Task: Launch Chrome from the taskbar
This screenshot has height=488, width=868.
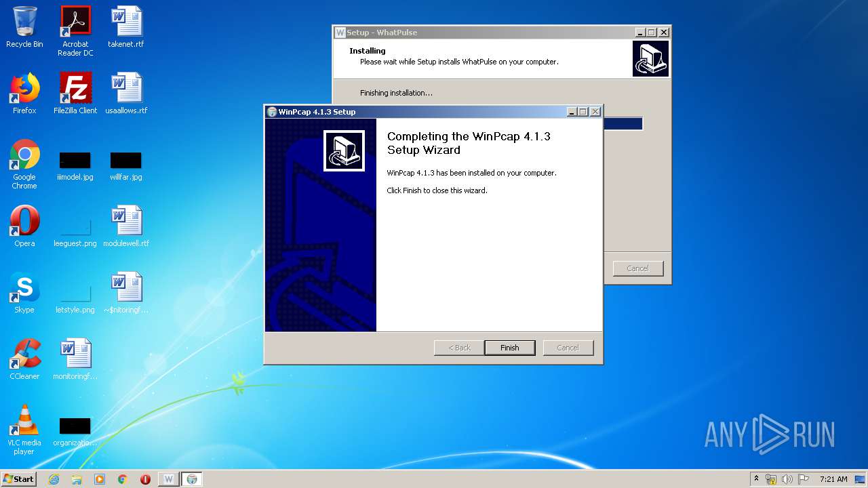Action: coord(123,479)
